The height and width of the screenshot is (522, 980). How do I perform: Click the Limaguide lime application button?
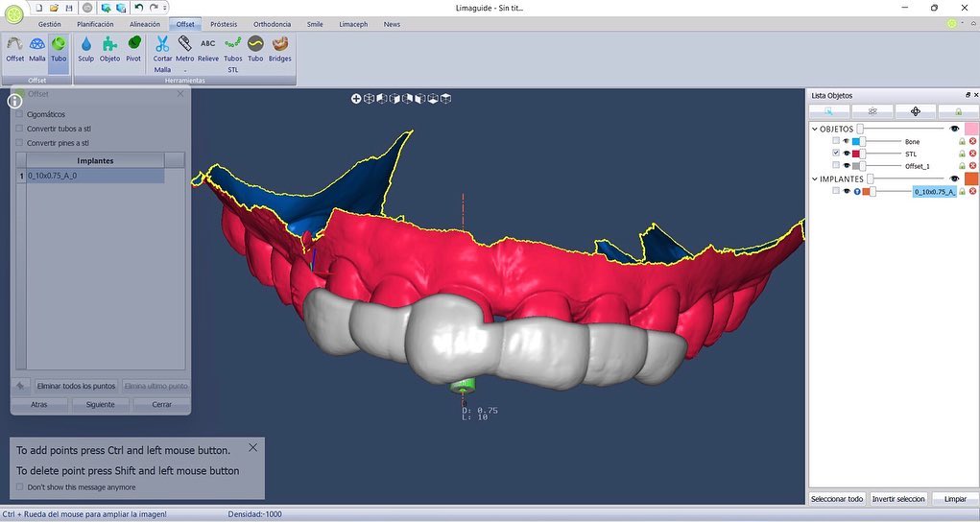pos(13,12)
